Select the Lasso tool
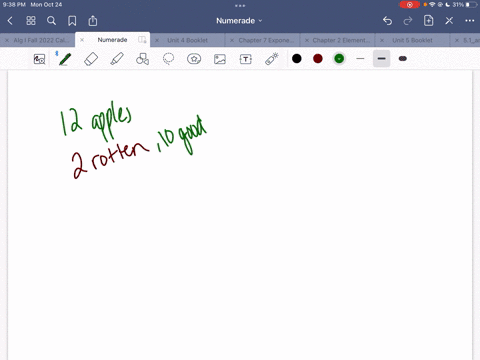This screenshot has height=360, width=480. 168,59
